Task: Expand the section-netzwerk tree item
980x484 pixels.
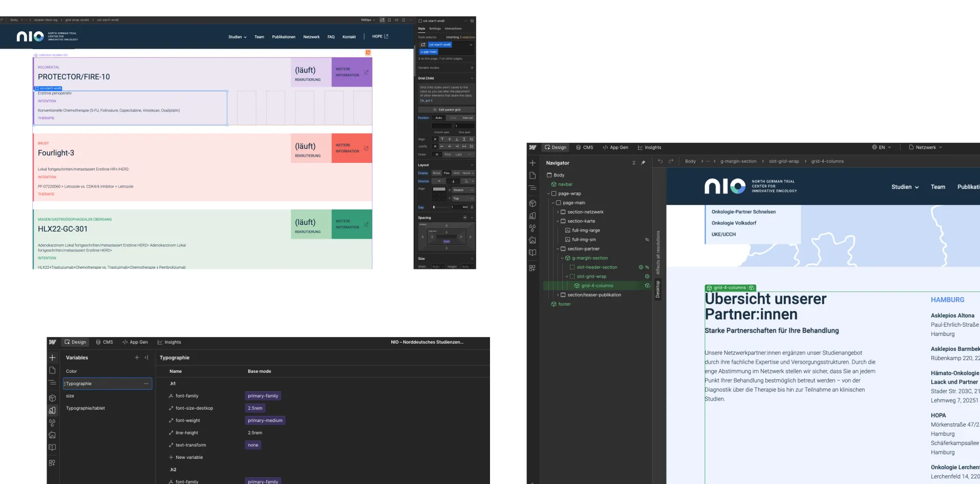Action: click(x=558, y=212)
